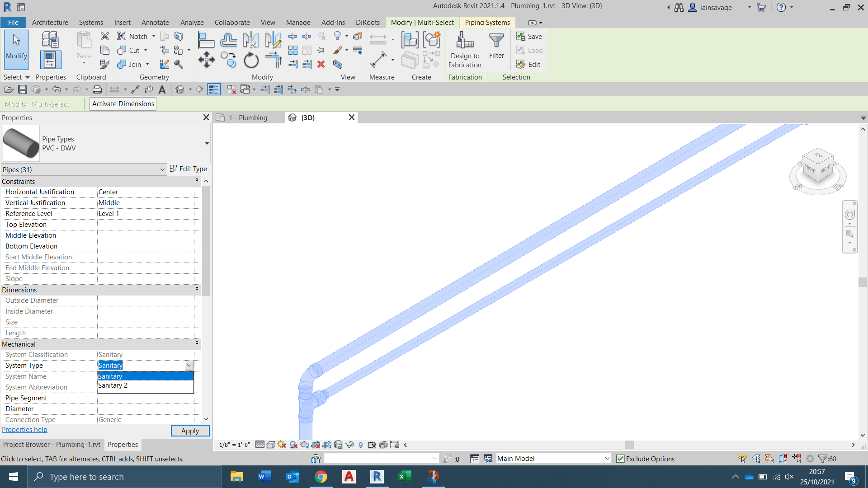The height and width of the screenshot is (488, 868).
Task: Toggle the Properties palette button in ribbon
Action: click(x=50, y=60)
